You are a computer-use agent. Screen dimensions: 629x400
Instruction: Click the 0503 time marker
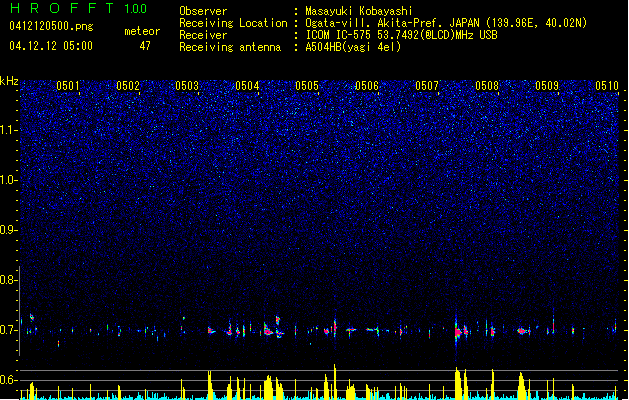coord(187,85)
